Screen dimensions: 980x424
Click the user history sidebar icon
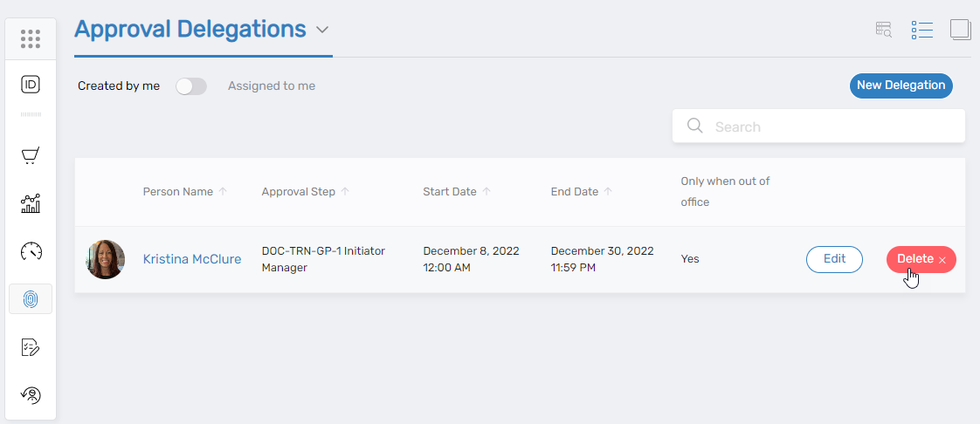[31, 395]
